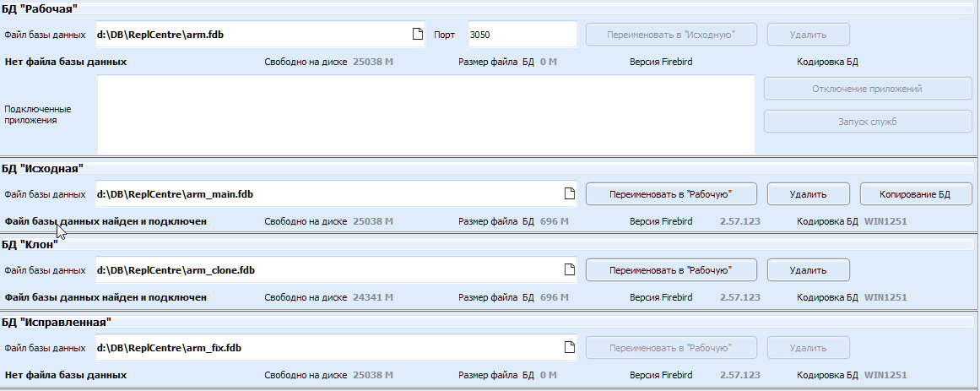This screenshot has width=980, height=391.
Task: Click file size value 696 M in Клон
Action: point(555,297)
